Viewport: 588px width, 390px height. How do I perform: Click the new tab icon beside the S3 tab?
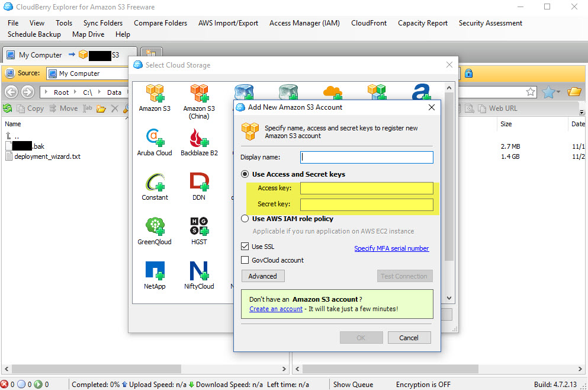pyautogui.click(x=151, y=54)
